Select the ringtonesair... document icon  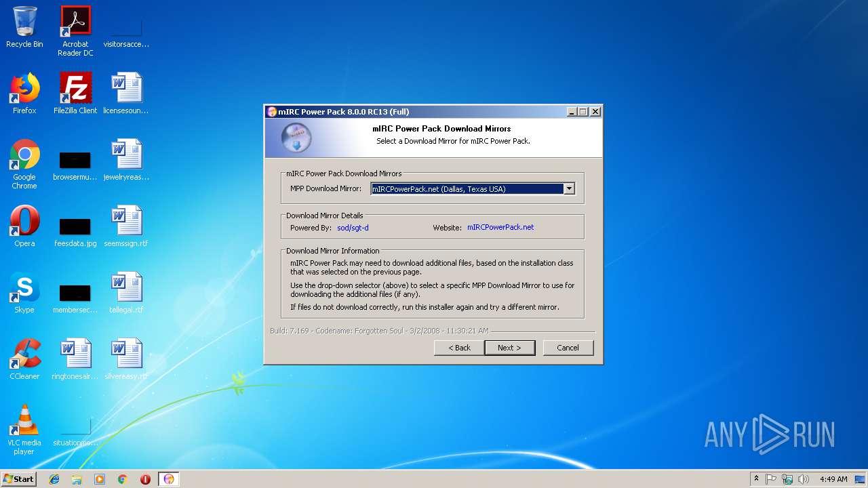click(x=75, y=359)
